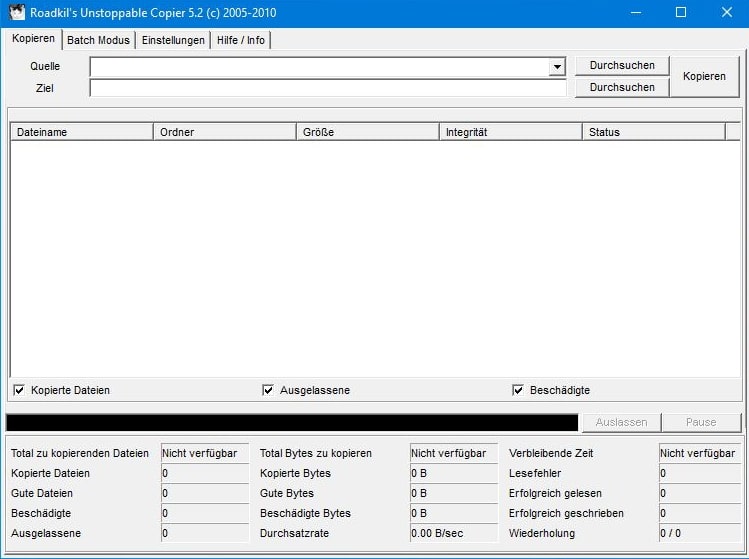The height and width of the screenshot is (559, 749).
Task: Browse for target with the Ziel row's Durchsuchen button
Action: pos(622,87)
